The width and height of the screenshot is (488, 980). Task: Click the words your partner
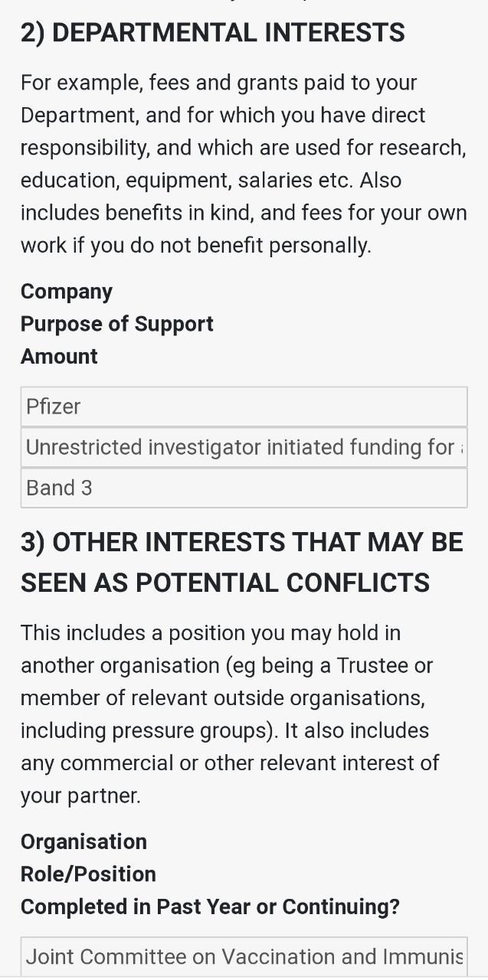(80, 795)
